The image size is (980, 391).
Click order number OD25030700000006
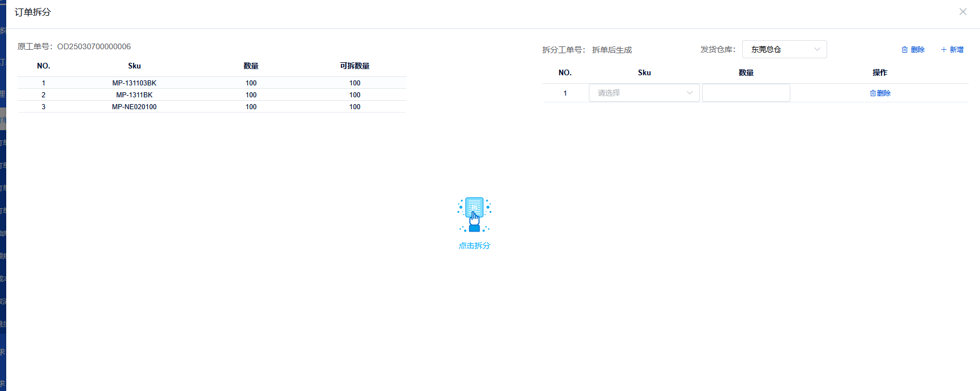[x=94, y=46]
